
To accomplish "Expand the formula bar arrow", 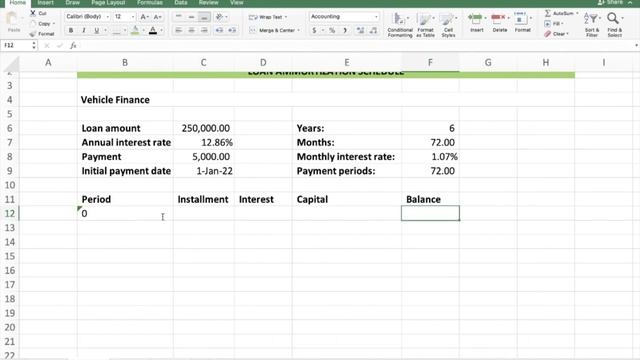I will pos(636,46).
